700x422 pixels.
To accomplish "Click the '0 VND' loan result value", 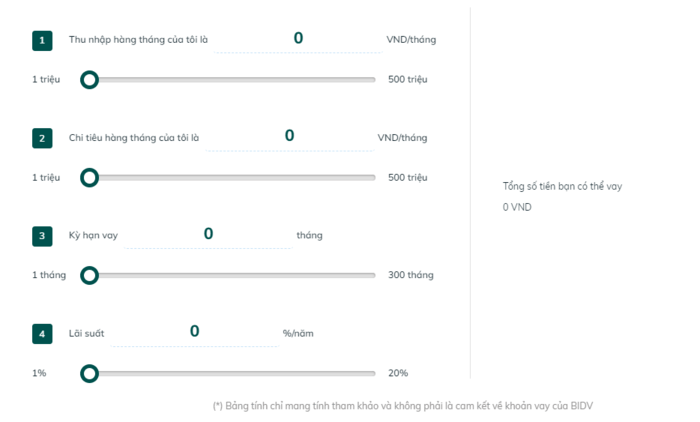I will (517, 207).
